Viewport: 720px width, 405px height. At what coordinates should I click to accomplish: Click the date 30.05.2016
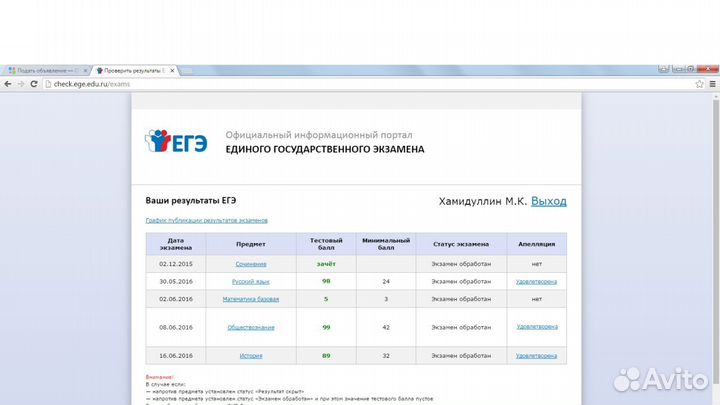[x=176, y=281]
